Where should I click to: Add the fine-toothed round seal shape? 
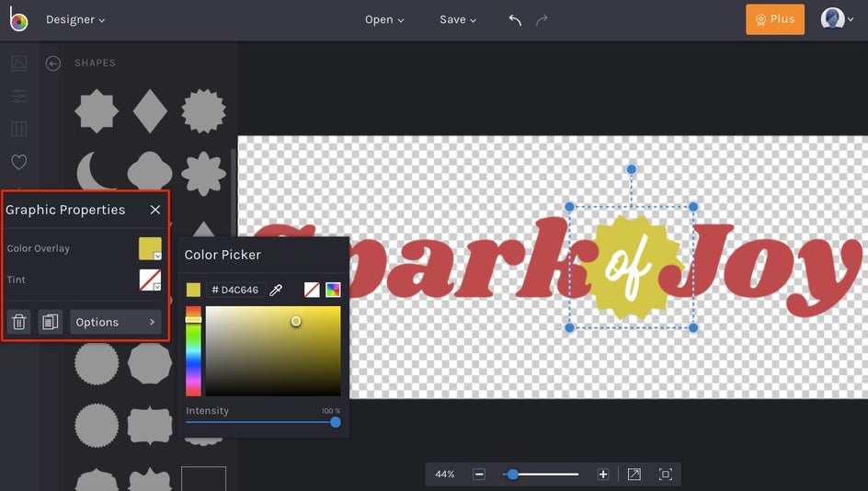point(97,425)
